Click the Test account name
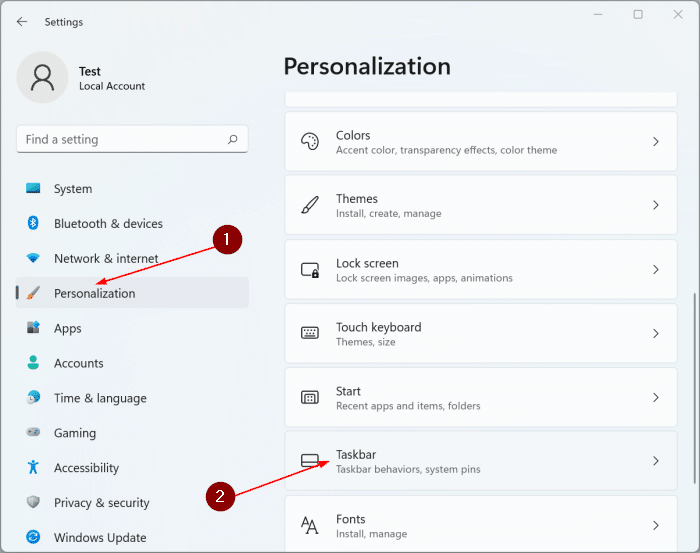 (x=90, y=71)
